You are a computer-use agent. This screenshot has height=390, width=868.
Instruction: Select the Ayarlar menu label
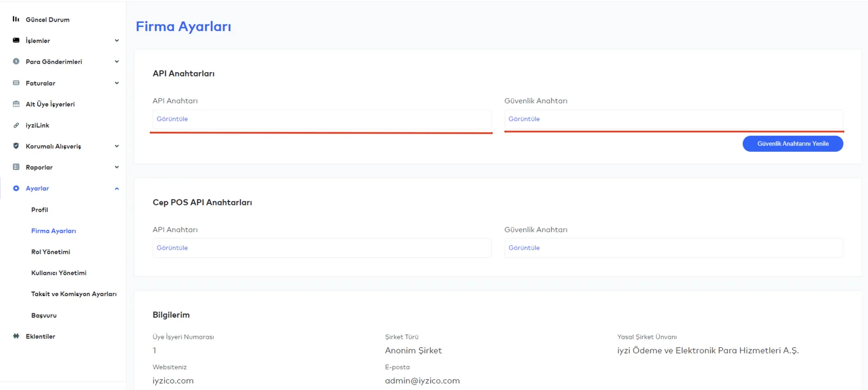click(37, 189)
